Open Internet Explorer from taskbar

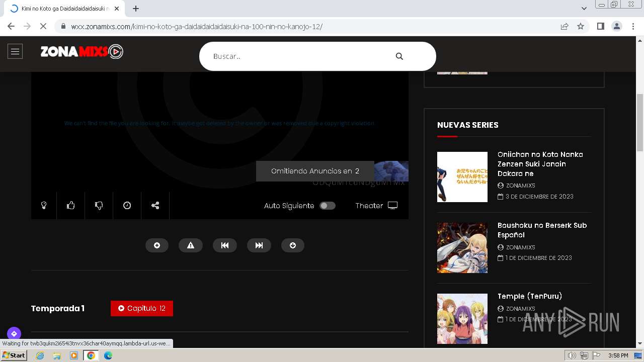(40, 355)
